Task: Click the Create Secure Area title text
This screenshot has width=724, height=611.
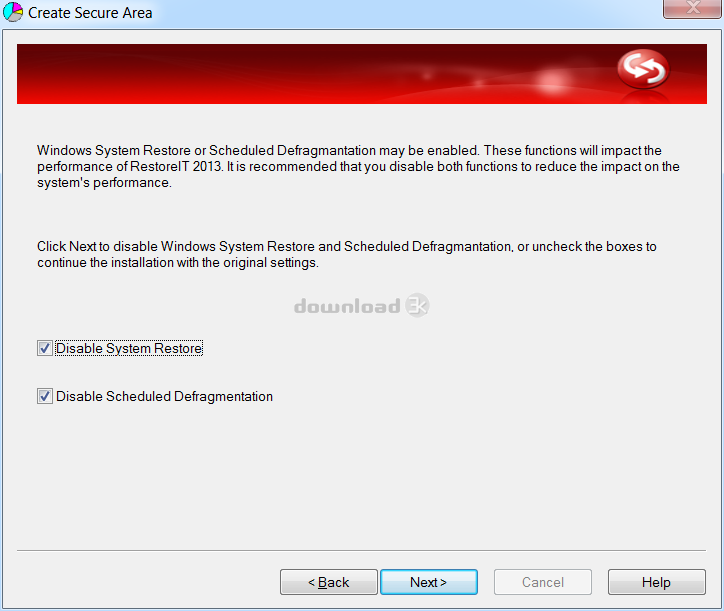Action: coord(90,13)
